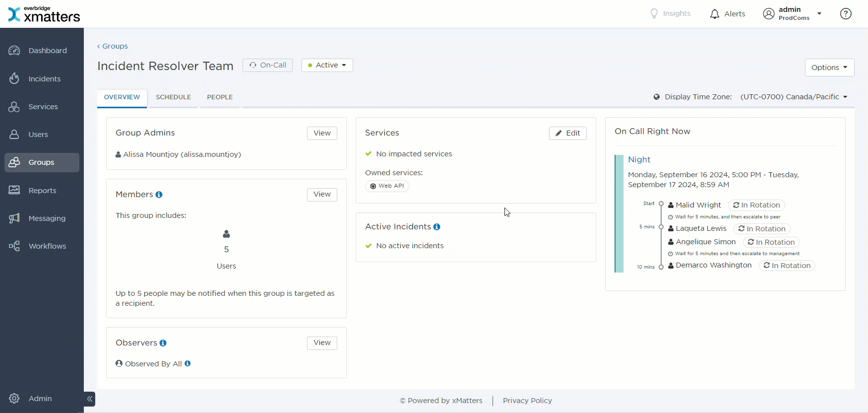Open the Options dropdown
Screen dimensions: 868x413
pyautogui.click(x=830, y=68)
